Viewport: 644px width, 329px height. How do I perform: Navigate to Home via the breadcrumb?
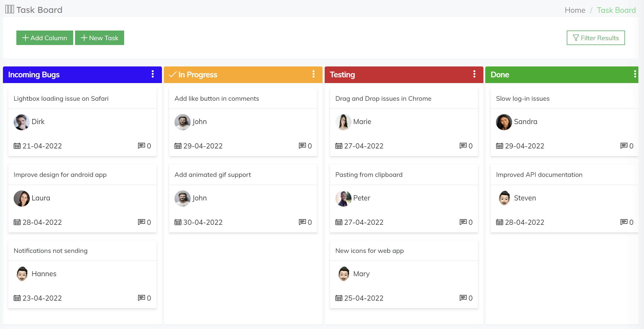pos(575,10)
